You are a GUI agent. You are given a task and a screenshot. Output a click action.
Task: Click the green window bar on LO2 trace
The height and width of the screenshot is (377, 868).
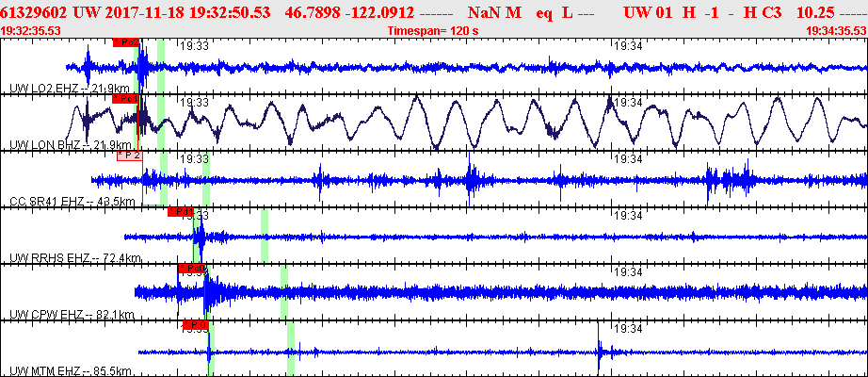coord(161,66)
